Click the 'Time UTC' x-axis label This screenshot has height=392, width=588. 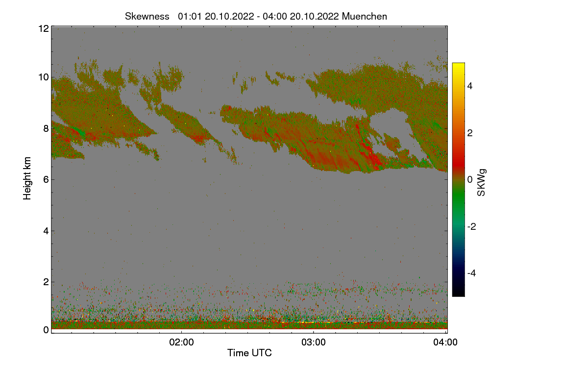coord(249,353)
